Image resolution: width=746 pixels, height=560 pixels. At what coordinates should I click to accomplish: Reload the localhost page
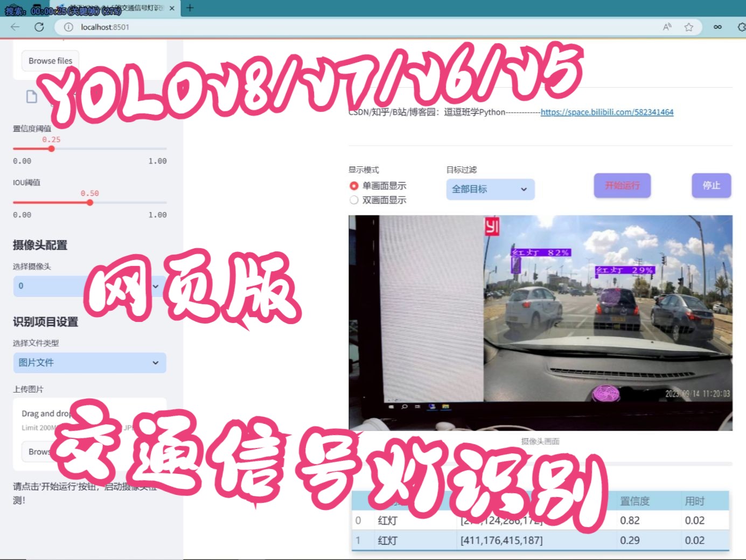[x=39, y=27]
